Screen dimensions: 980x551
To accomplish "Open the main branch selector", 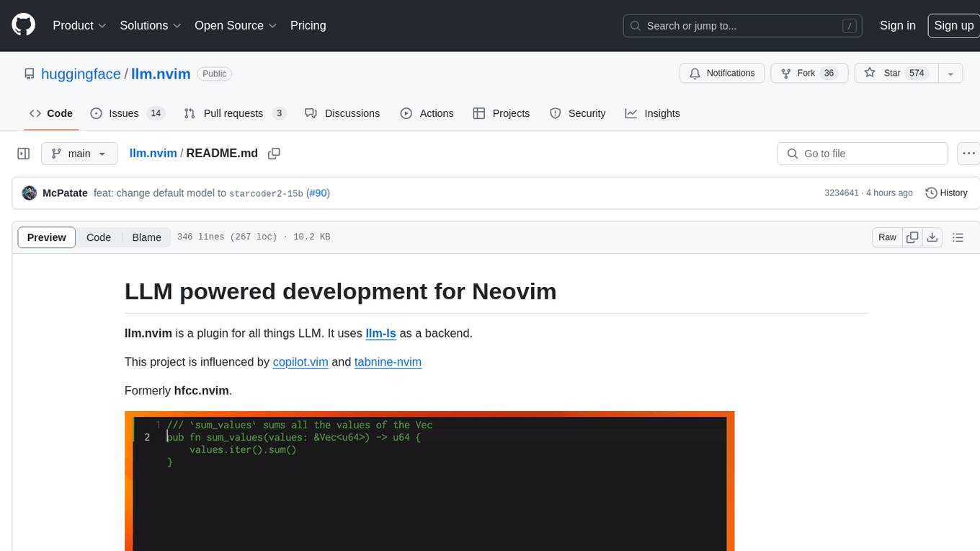I will [x=79, y=154].
